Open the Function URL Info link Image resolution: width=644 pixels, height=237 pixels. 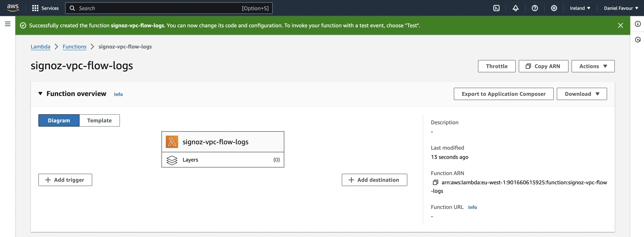(472, 207)
